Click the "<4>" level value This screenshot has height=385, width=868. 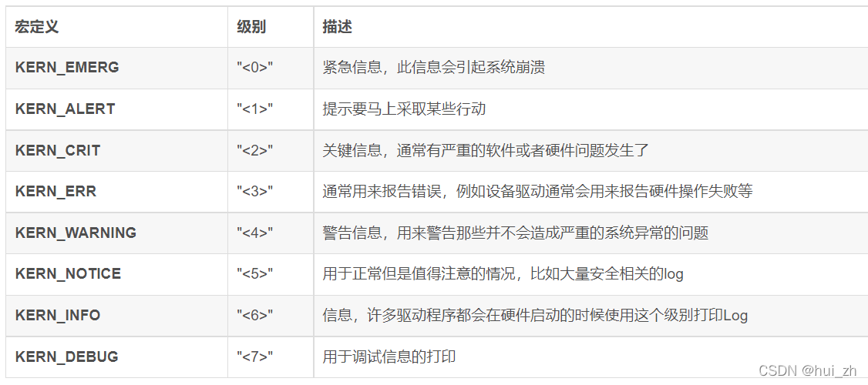(254, 233)
